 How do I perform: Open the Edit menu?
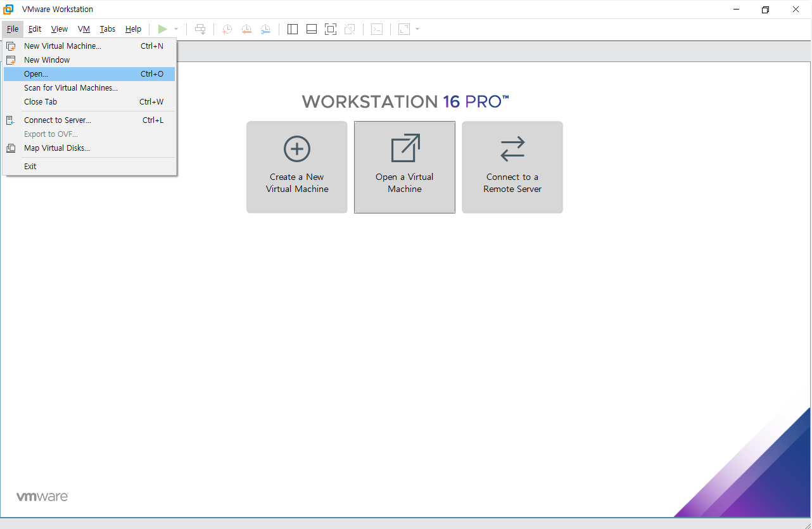coord(35,29)
